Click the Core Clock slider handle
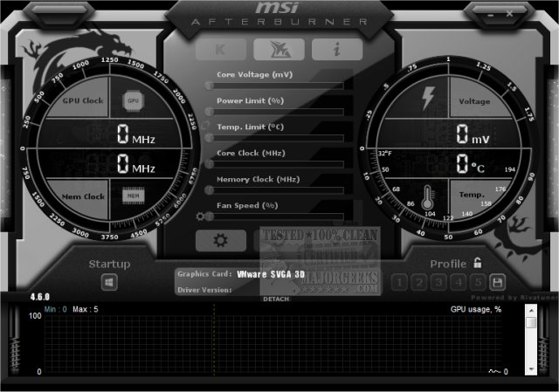 (210, 164)
